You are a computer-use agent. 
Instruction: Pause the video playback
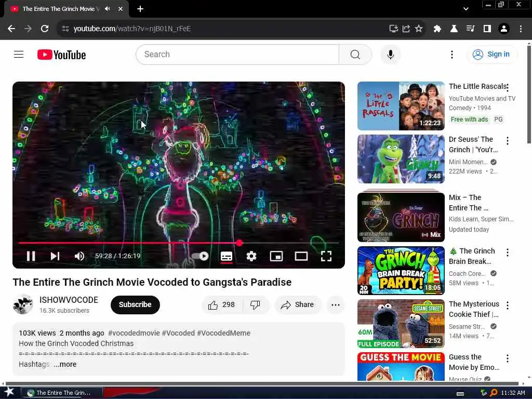[31, 256]
